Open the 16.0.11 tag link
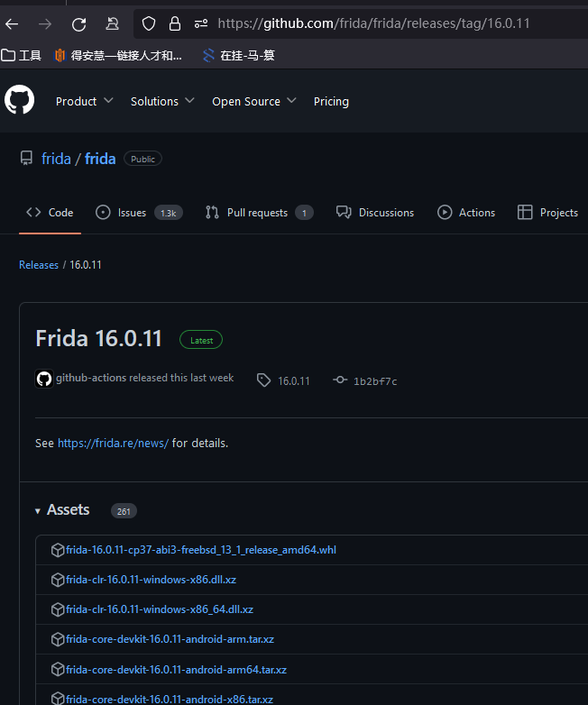 pos(294,380)
